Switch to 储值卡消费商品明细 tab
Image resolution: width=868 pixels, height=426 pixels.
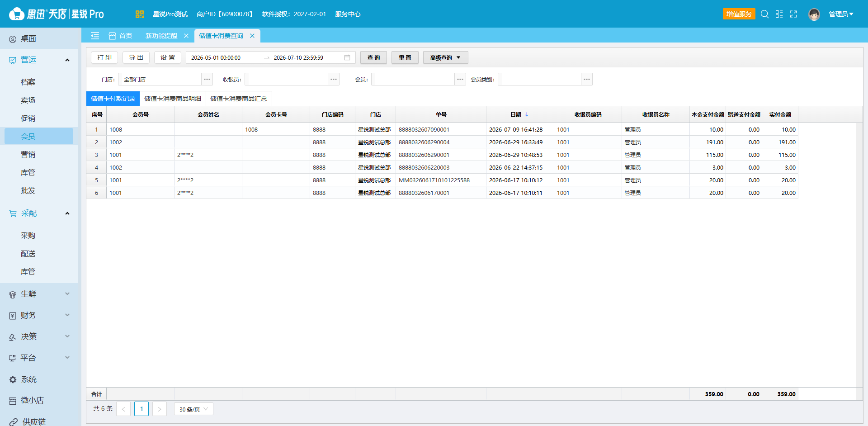click(x=173, y=99)
